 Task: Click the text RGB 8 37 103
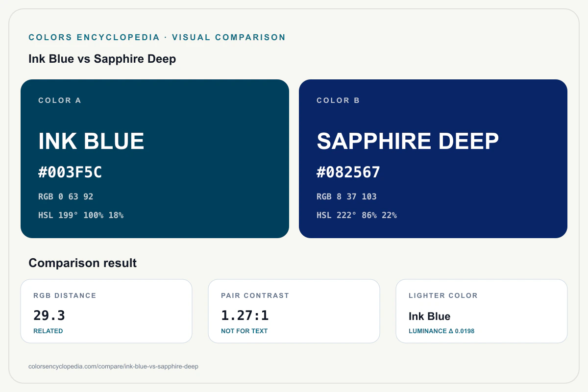(x=346, y=196)
